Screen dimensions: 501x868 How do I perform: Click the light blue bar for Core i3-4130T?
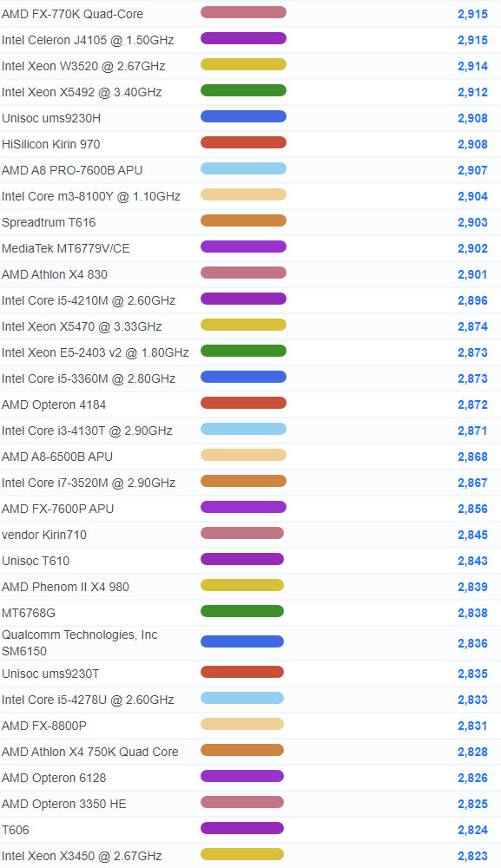tap(243, 429)
